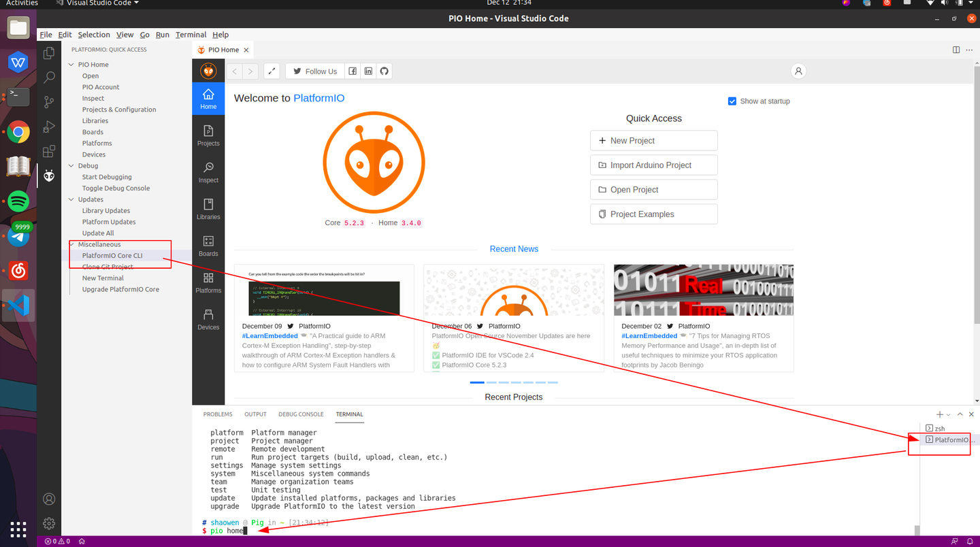Open Google Chrome from the Ubuntu dock

[x=18, y=132]
